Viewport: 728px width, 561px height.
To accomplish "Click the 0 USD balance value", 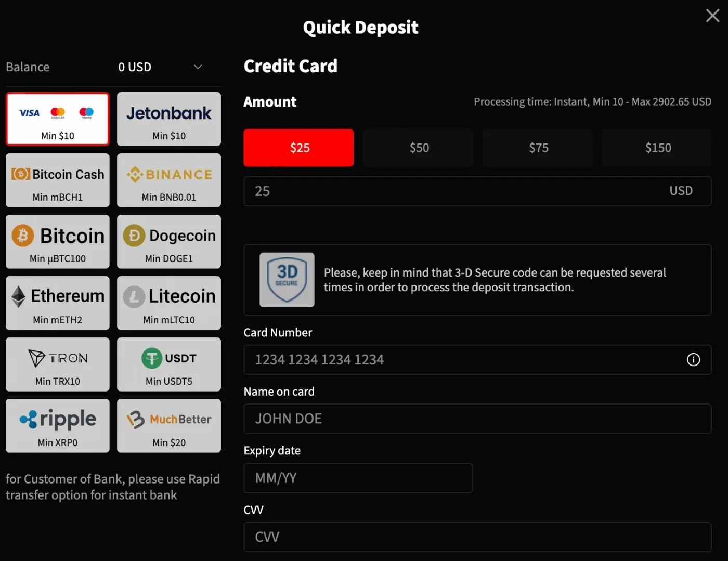I will tap(135, 67).
